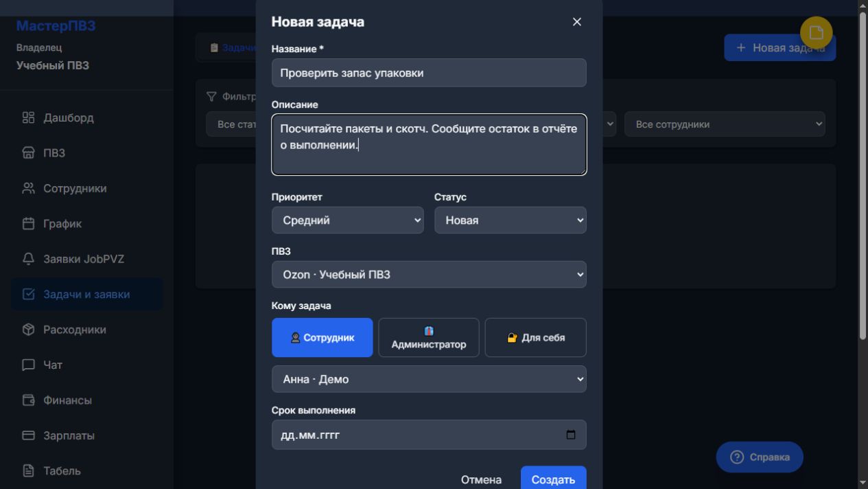Open the calendar picker icon in Срок выполнения
868x489 pixels.
(571, 435)
